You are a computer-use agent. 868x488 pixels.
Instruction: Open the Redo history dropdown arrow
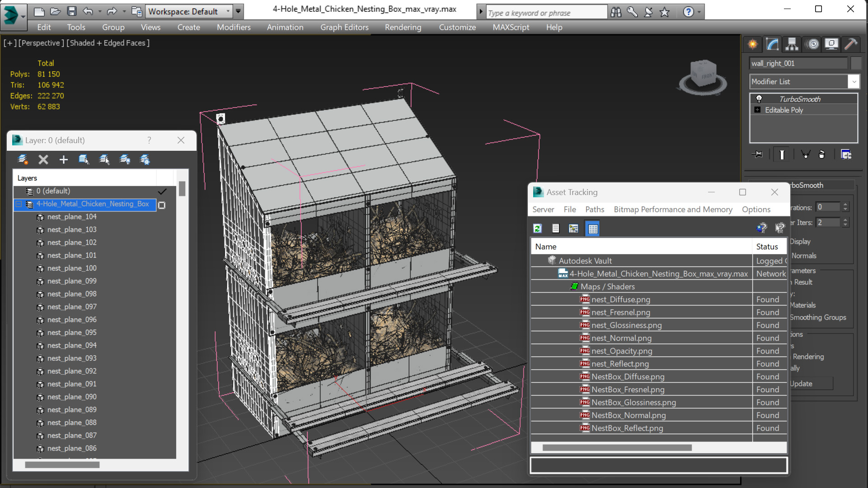[124, 11]
